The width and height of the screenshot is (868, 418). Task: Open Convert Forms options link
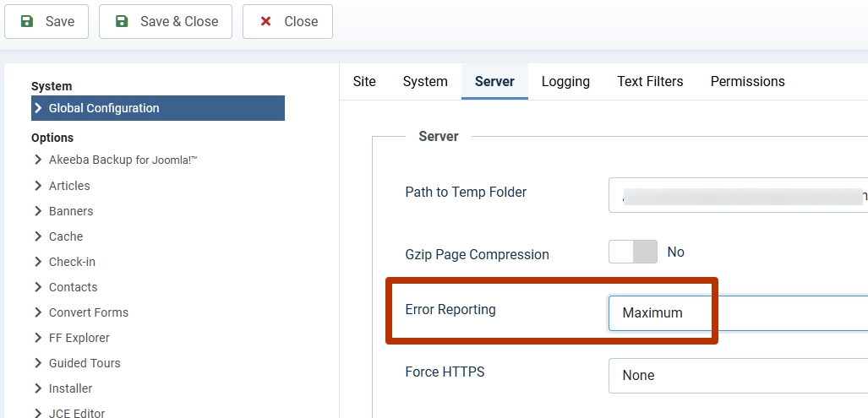89,312
